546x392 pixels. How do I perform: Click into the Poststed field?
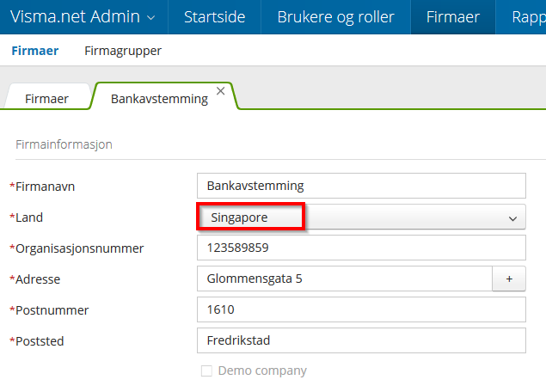tap(360, 340)
